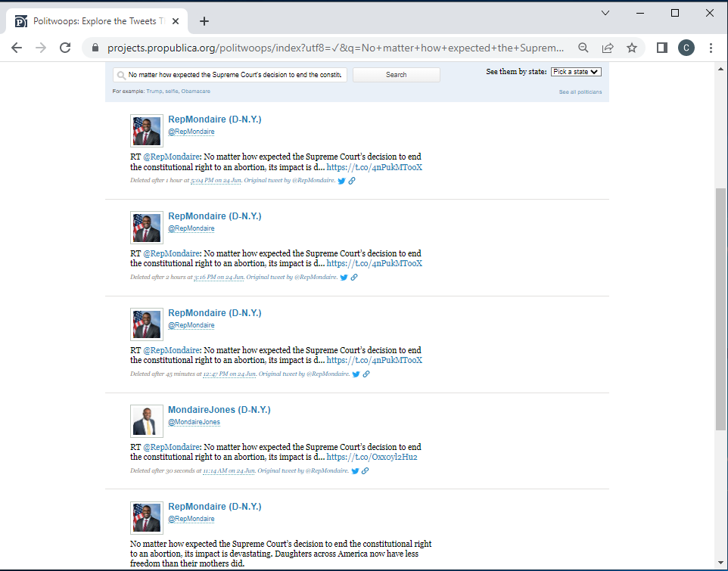Click the Search button
This screenshot has width=728, height=571.
(396, 75)
